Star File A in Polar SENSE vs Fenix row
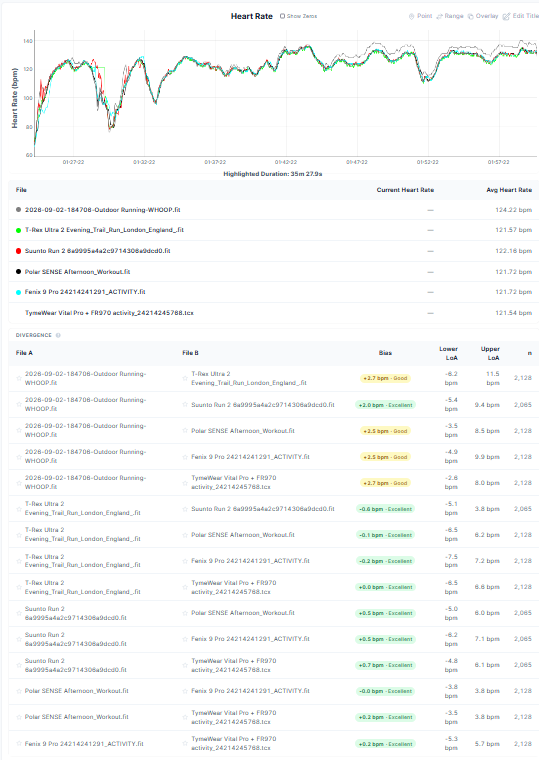The width and height of the screenshot is (539, 760). 19,691
